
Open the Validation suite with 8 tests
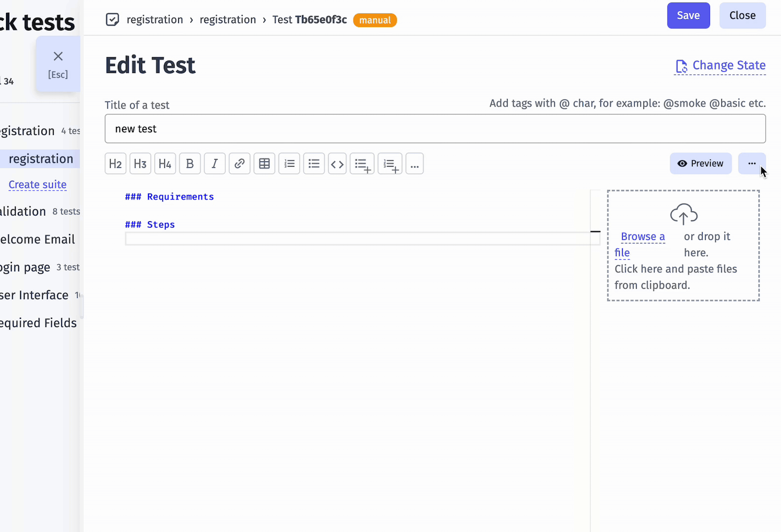(x=23, y=211)
